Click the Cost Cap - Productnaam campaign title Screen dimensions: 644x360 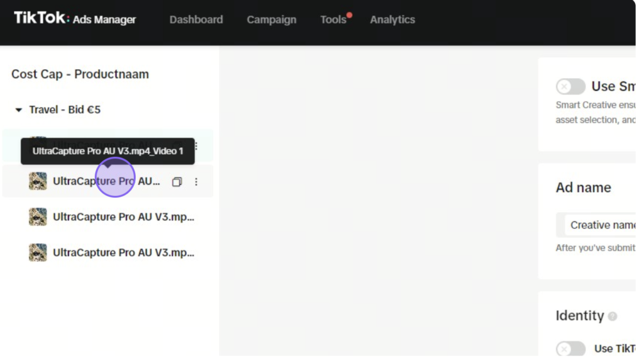pyautogui.click(x=80, y=74)
